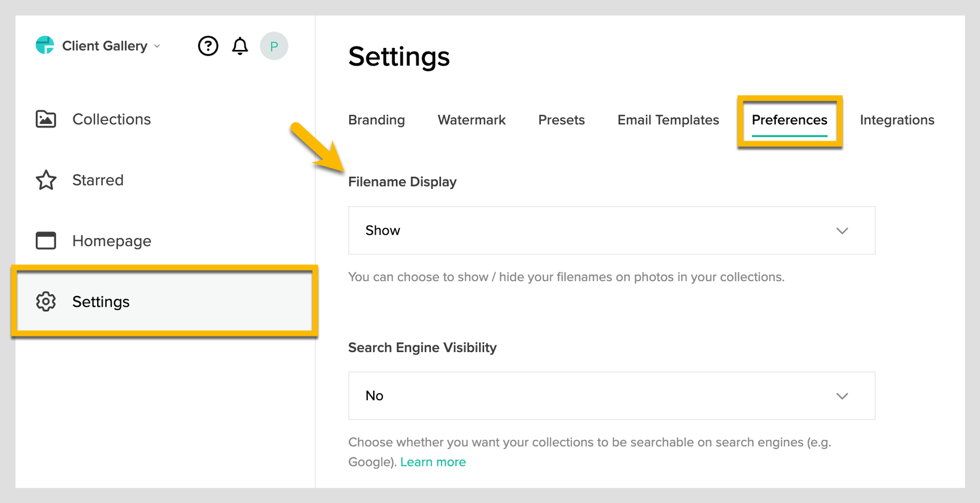Click the Settings gear icon
The image size is (980, 503).
46,302
